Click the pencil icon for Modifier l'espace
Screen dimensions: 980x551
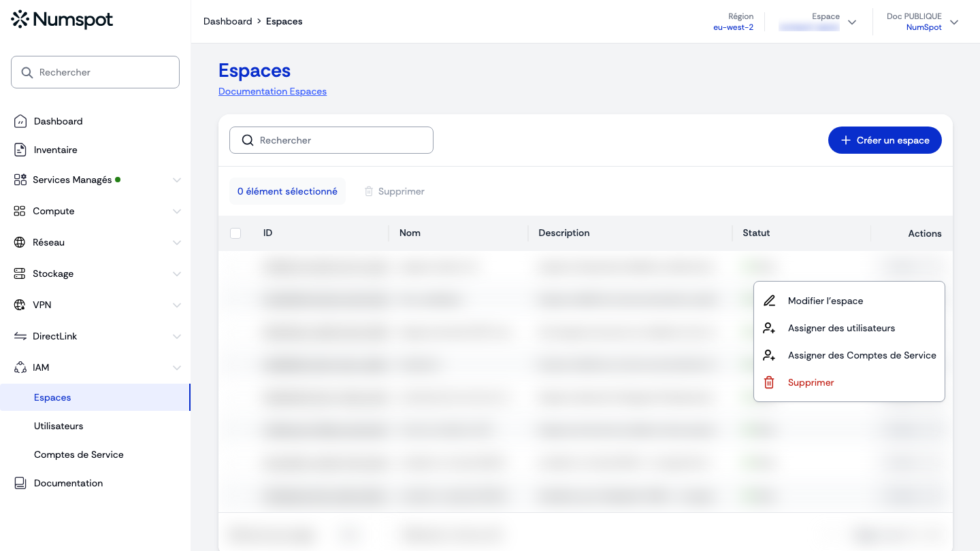[769, 301]
